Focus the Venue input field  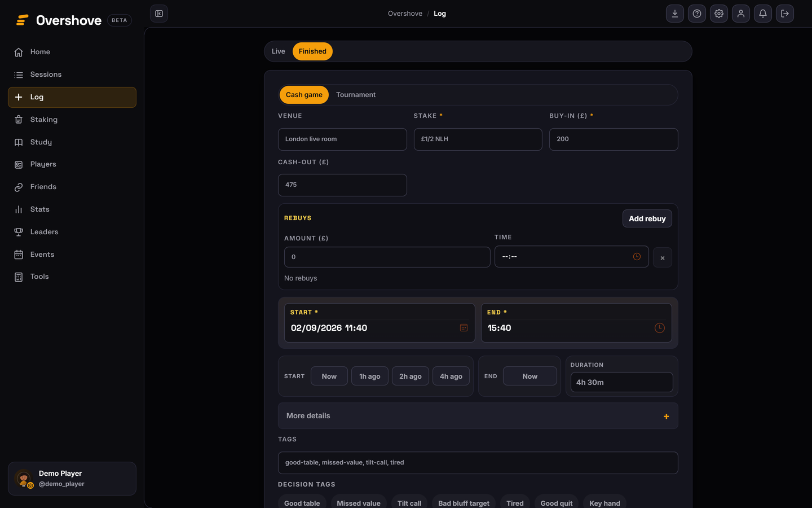pos(342,139)
